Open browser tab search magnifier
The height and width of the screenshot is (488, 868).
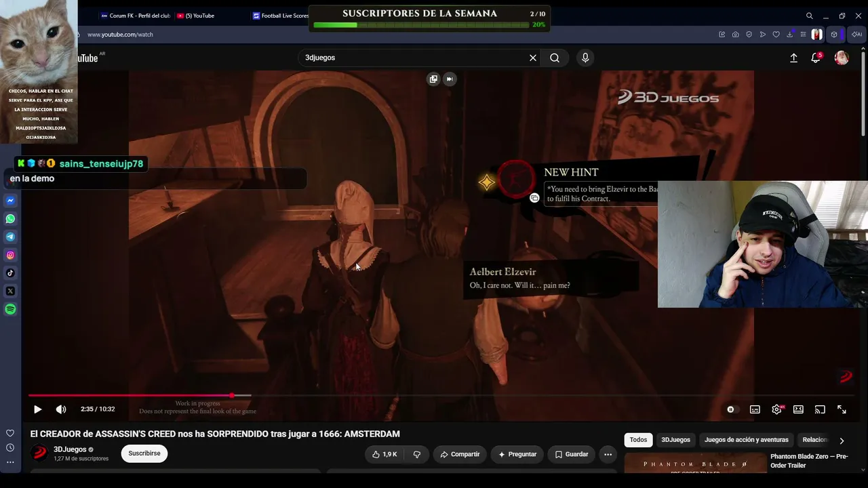809,16
